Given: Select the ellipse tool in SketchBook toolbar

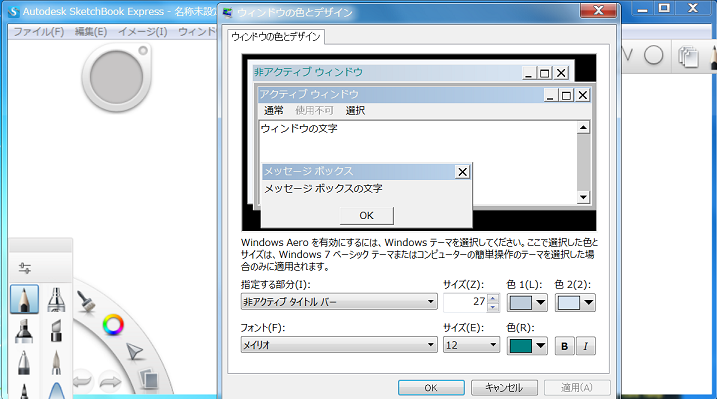Looking at the screenshot, I should pyautogui.click(x=654, y=55).
